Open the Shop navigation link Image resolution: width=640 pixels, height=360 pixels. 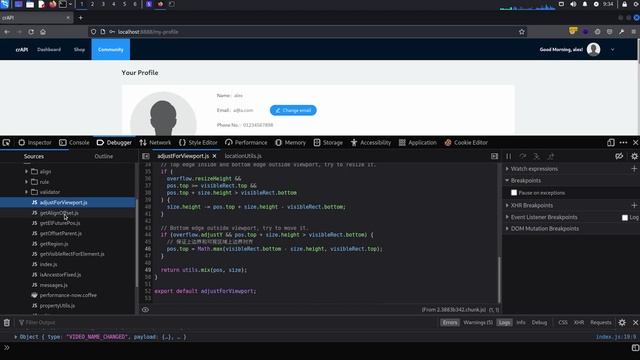click(80, 49)
